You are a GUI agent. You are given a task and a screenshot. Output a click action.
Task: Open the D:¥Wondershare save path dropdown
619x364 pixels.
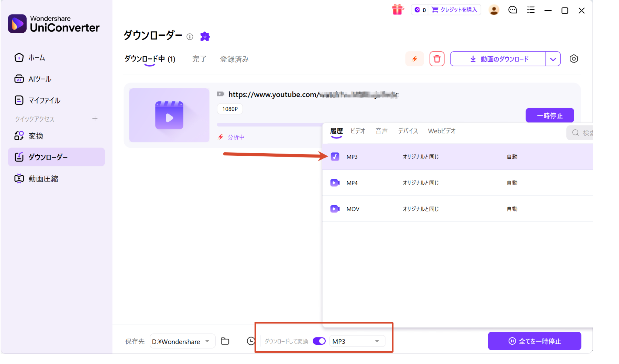[x=182, y=341]
